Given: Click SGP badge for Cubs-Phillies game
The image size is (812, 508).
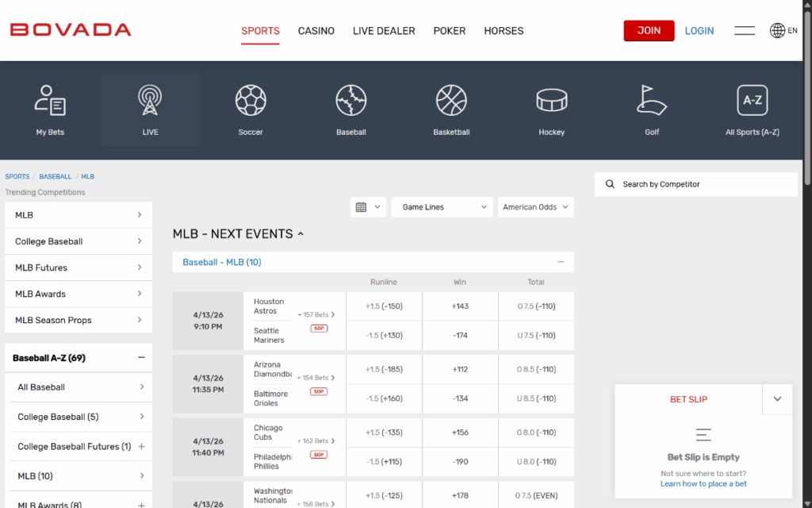Looking at the screenshot, I should (319, 455).
